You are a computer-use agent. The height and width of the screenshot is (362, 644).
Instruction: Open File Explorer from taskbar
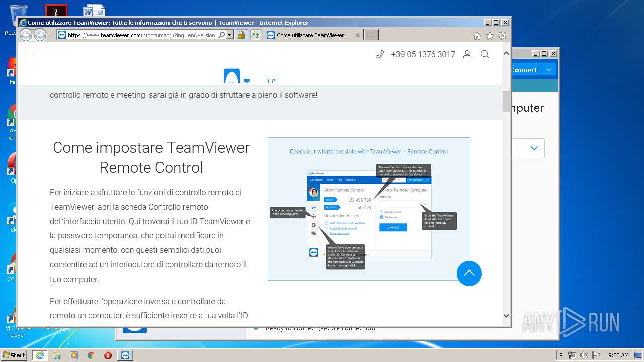[x=57, y=355]
